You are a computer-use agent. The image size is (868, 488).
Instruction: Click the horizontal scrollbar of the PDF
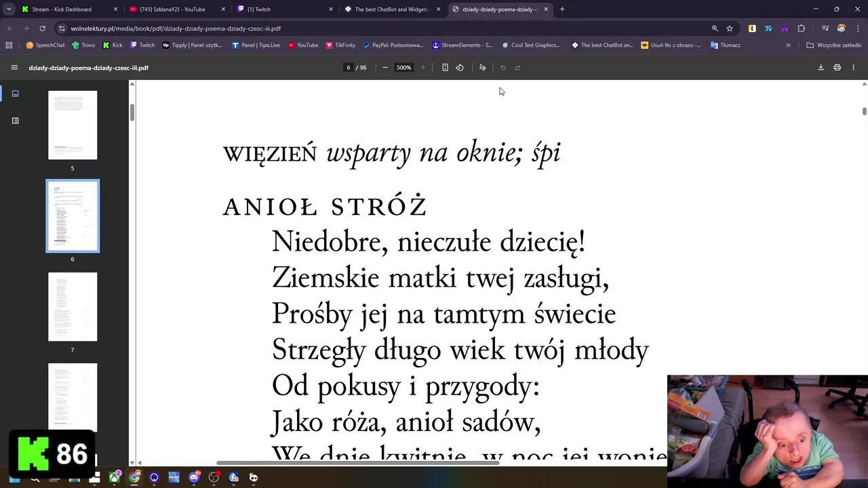(357, 463)
